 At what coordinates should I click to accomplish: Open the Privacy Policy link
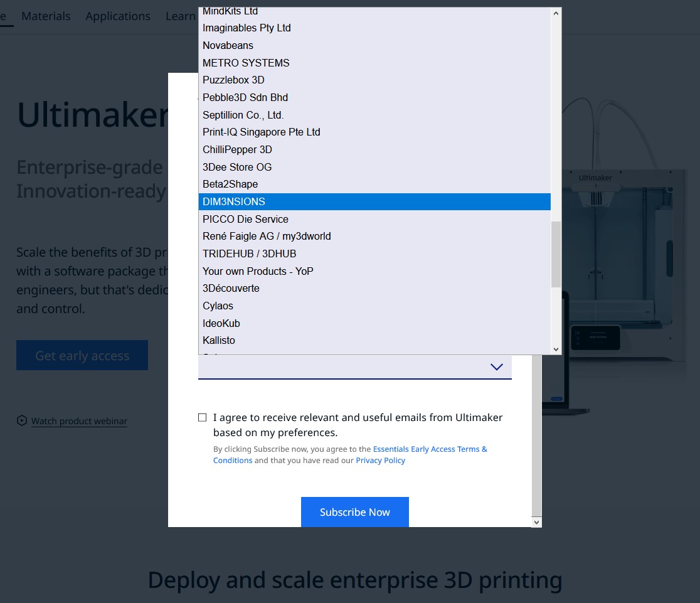[x=380, y=460]
